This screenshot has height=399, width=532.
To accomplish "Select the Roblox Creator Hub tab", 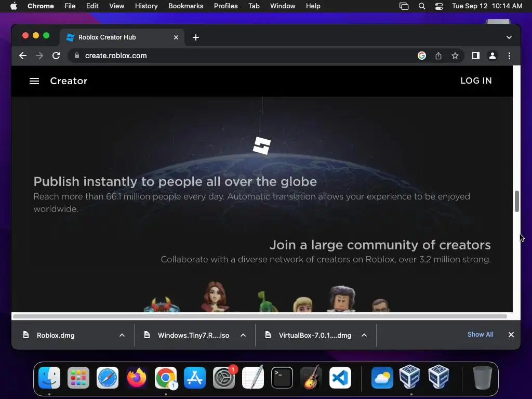I will click(122, 37).
